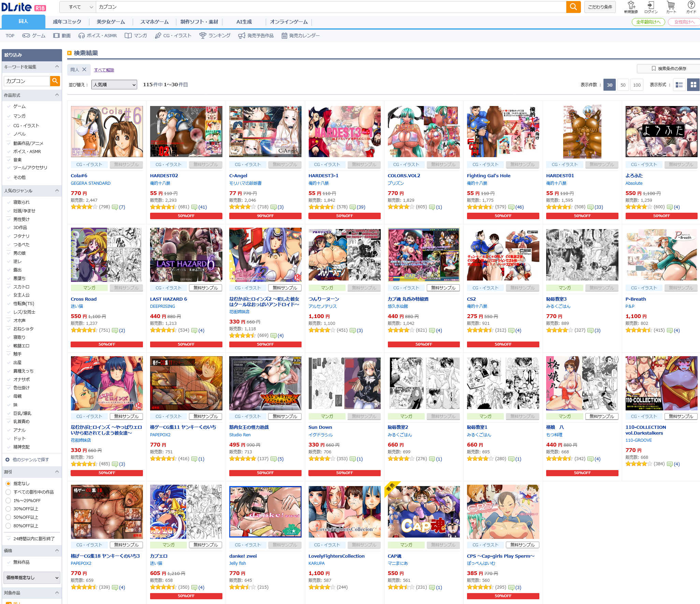The width and height of the screenshot is (700, 604).
Task: Select 50%OFF以上 discount radio button
Action: [8, 517]
